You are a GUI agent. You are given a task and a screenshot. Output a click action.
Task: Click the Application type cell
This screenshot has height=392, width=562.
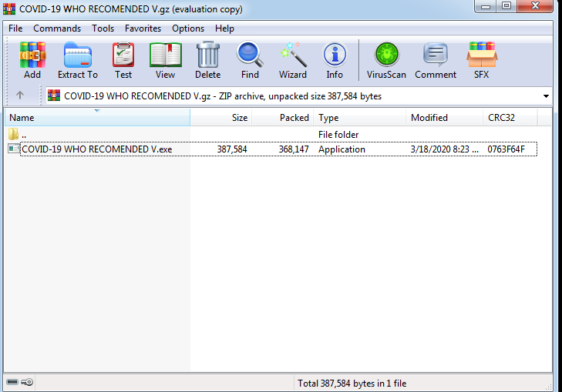pos(342,149)
